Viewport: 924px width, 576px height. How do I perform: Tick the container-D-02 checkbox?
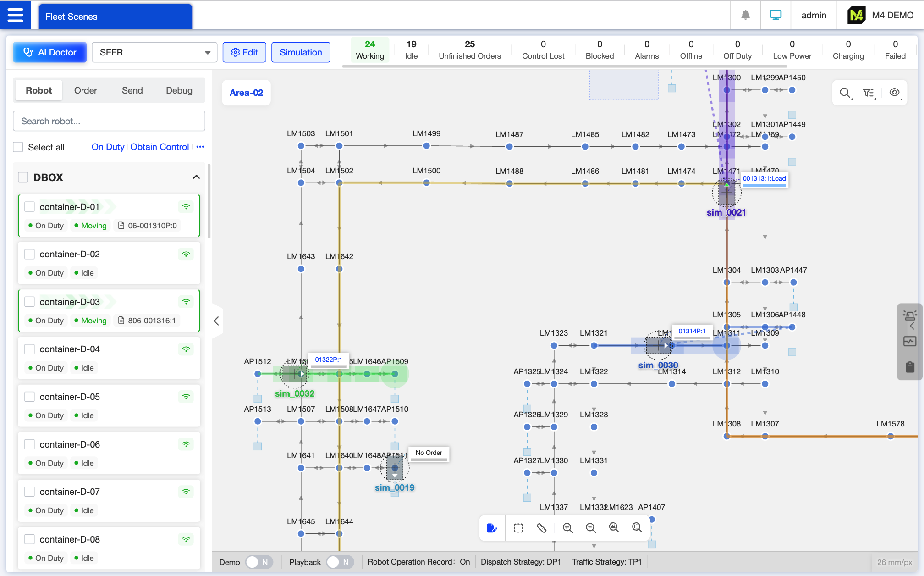click(30, 254)
